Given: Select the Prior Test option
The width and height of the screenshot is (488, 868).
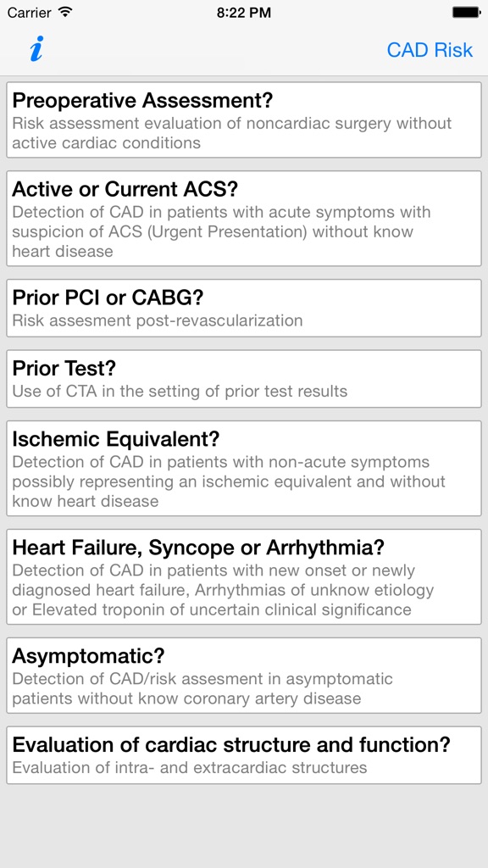Looking at the screenshot, I should pyautogui.click(x=244, y=378).
